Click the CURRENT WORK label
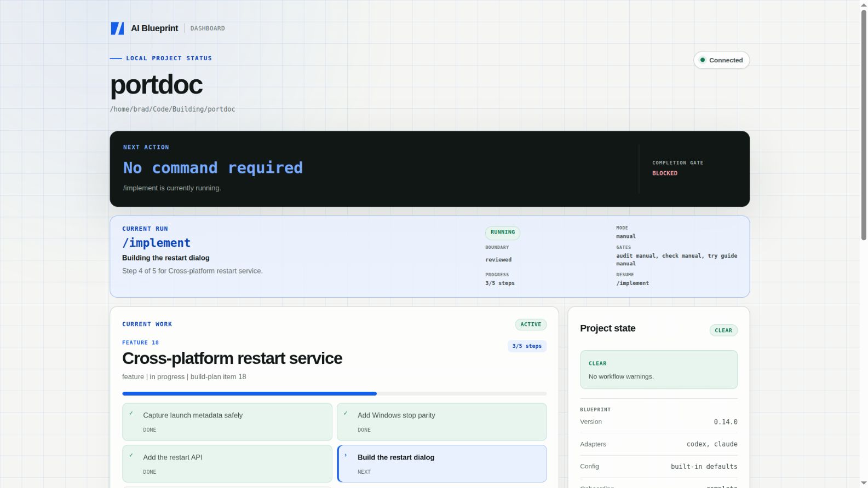Image resolution: width=868 pixels, height=488 pixels. click(x=147, y=324)
